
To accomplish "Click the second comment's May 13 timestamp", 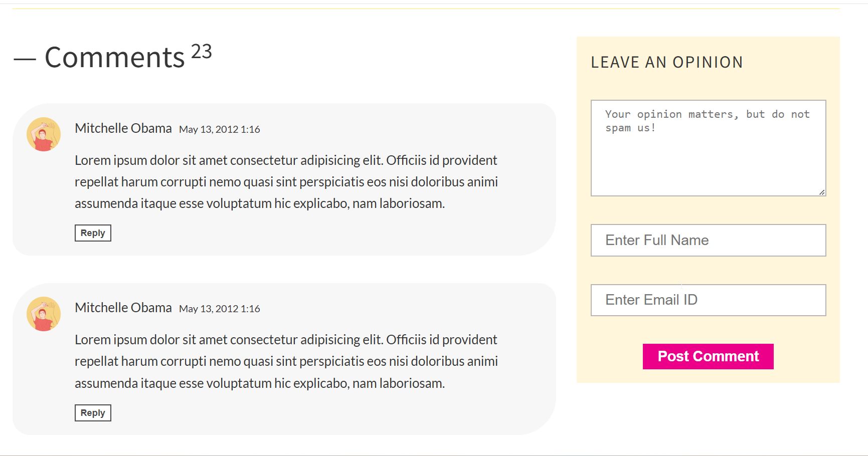I will [x=220, y=309].
